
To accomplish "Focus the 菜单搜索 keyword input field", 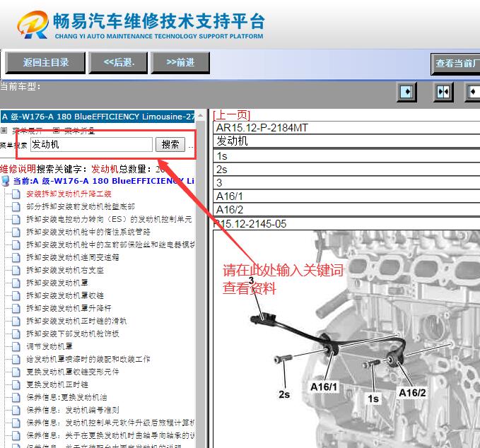I will 91,144.
